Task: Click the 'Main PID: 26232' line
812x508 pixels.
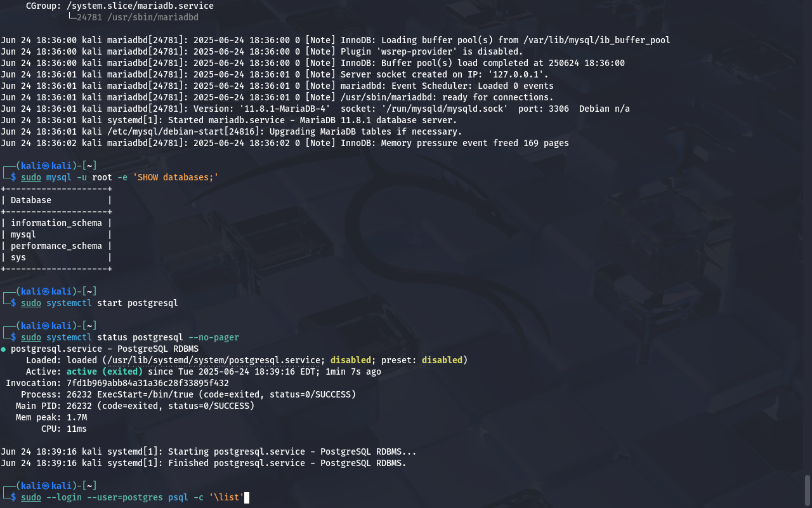Action: [x=135, y=406]
